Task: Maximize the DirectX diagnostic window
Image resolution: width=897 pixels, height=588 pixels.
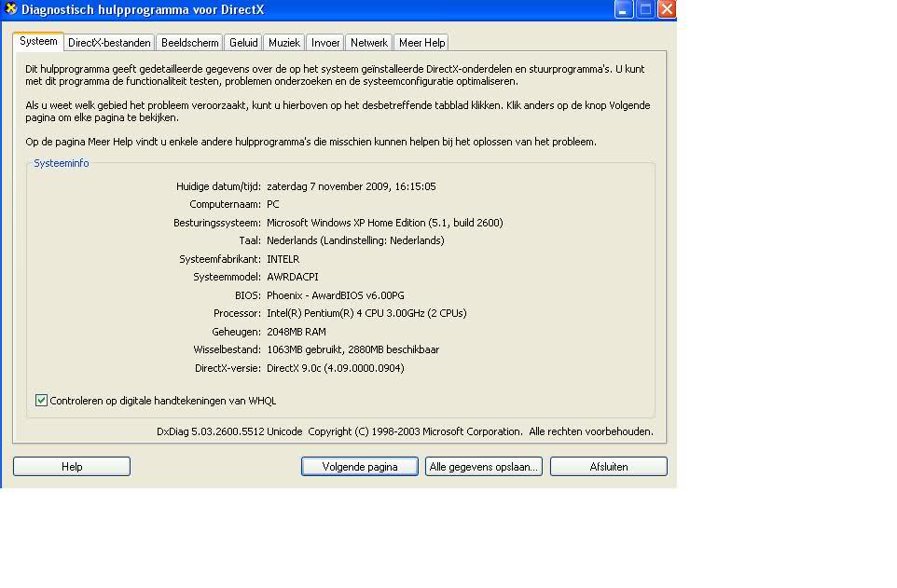Action: point(645,9)
